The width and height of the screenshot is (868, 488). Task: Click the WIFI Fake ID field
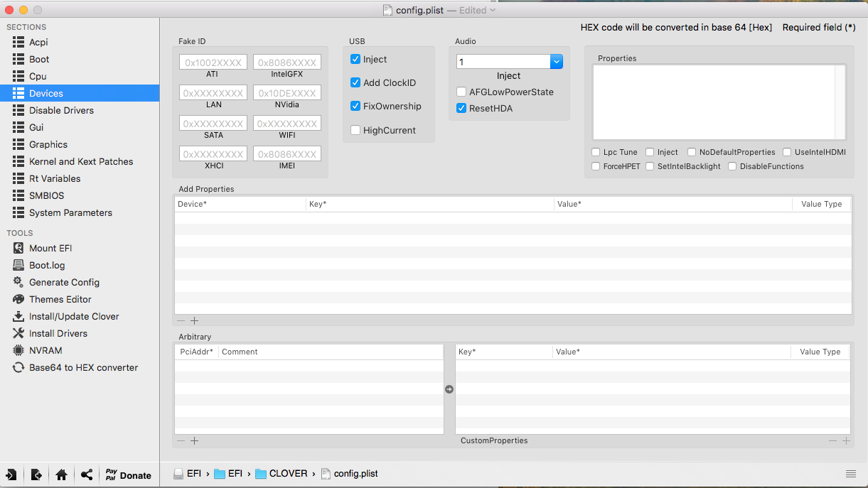287,123
